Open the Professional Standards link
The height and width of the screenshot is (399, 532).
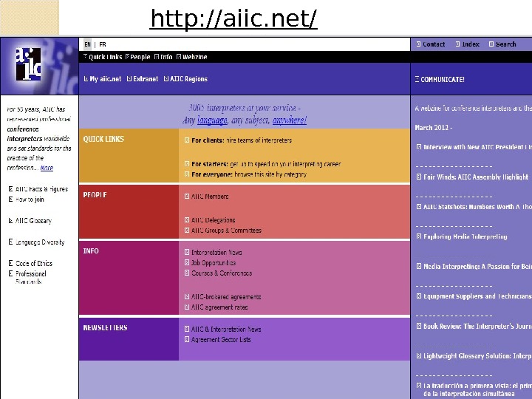[x=30, y=277]
